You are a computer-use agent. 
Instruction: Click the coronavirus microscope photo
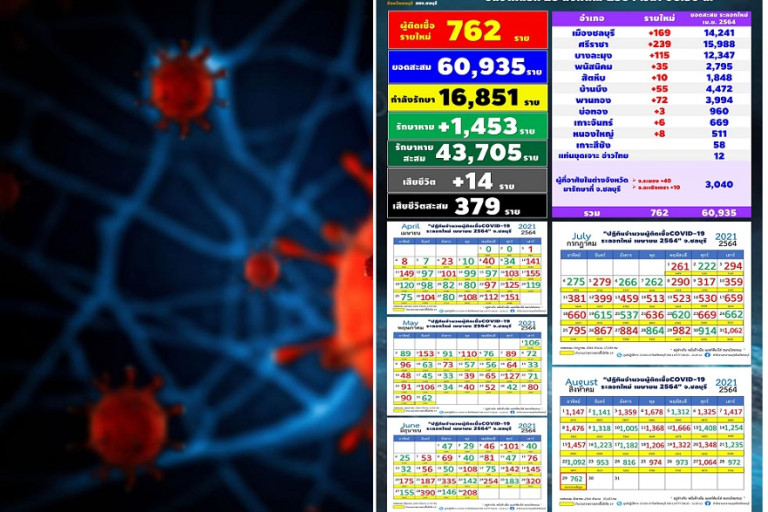pyautogui.click(x=187, y=256)
